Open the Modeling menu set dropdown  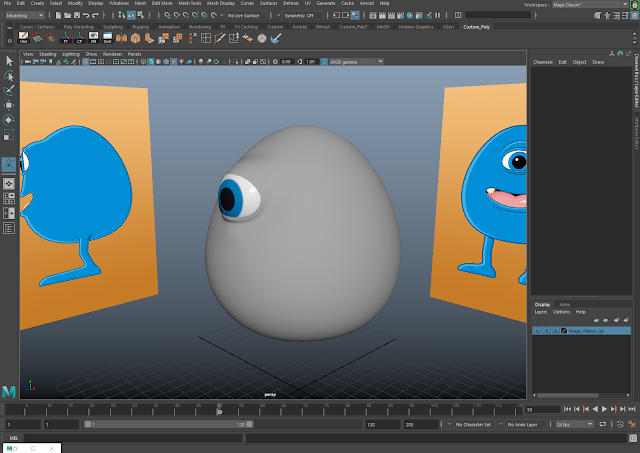tap(25, 16)
